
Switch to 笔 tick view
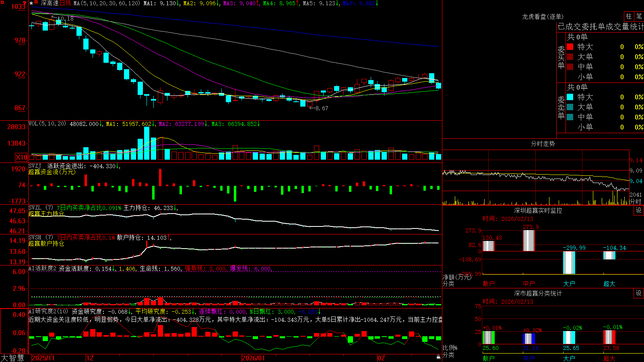(x=639, y=16)
